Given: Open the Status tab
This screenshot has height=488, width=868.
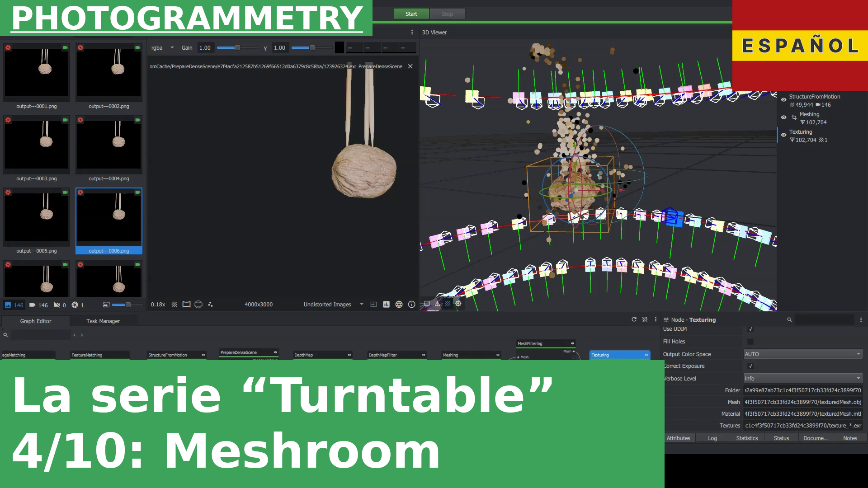Looking at the screenshot, I should [x=781, y=438].
